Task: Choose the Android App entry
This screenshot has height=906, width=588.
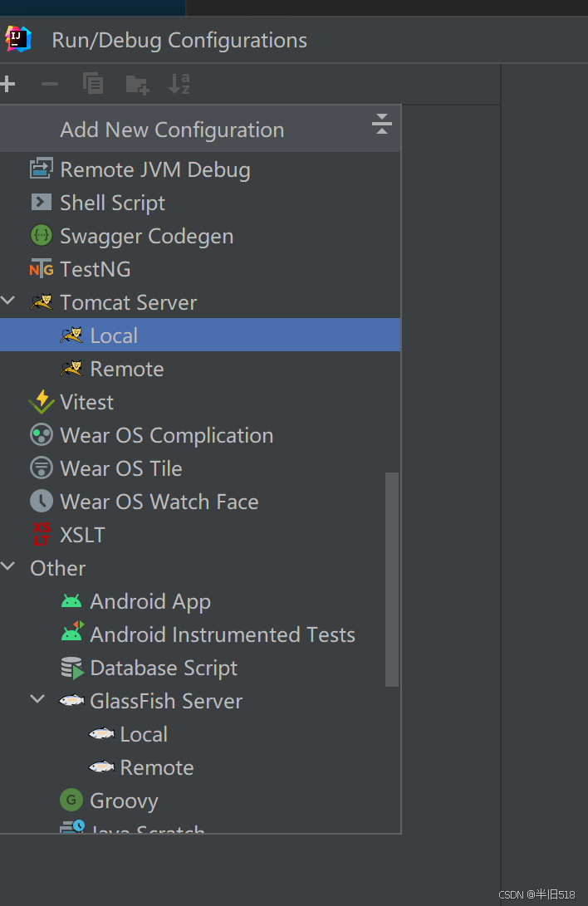Action: pyautogui.click(x=200, y=601)
